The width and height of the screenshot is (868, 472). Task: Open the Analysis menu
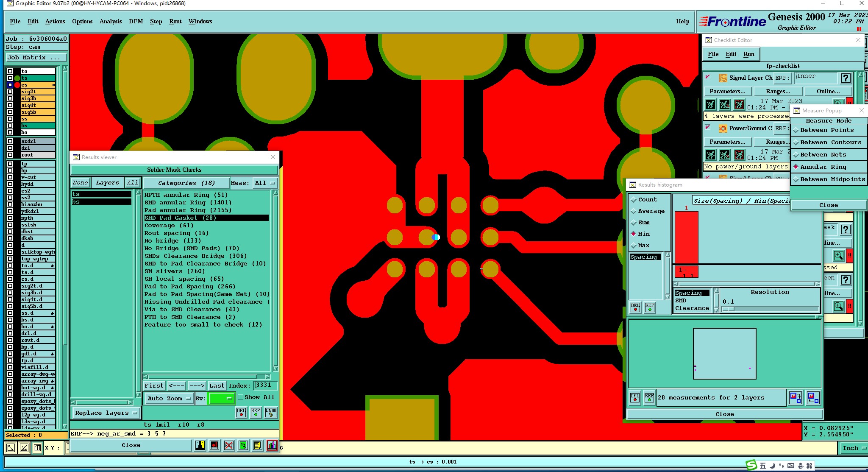[x=110, y=22]
